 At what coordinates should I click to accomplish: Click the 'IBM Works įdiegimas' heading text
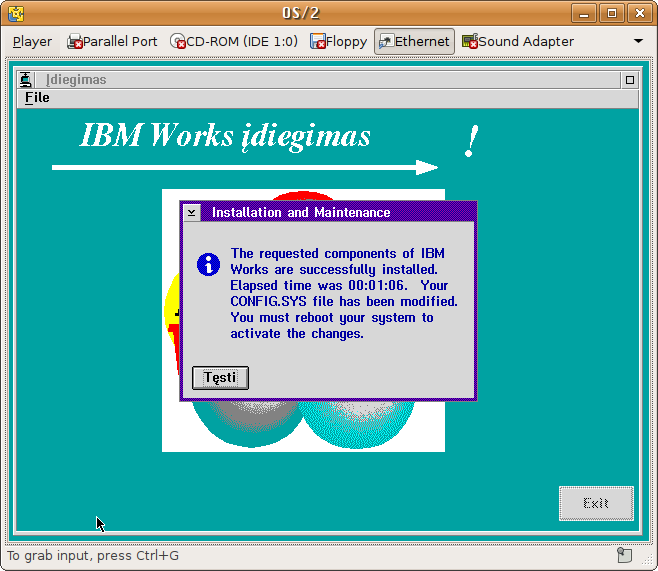225,136
